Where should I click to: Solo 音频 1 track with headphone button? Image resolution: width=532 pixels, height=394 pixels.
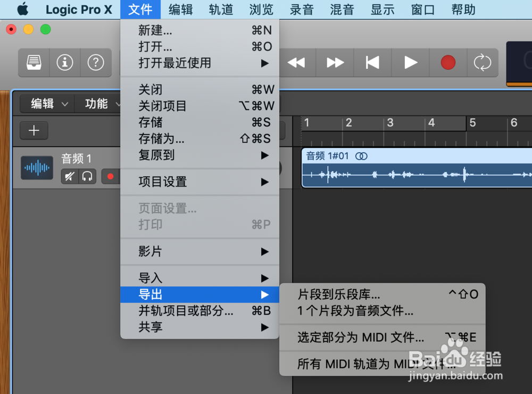(87, 177)
